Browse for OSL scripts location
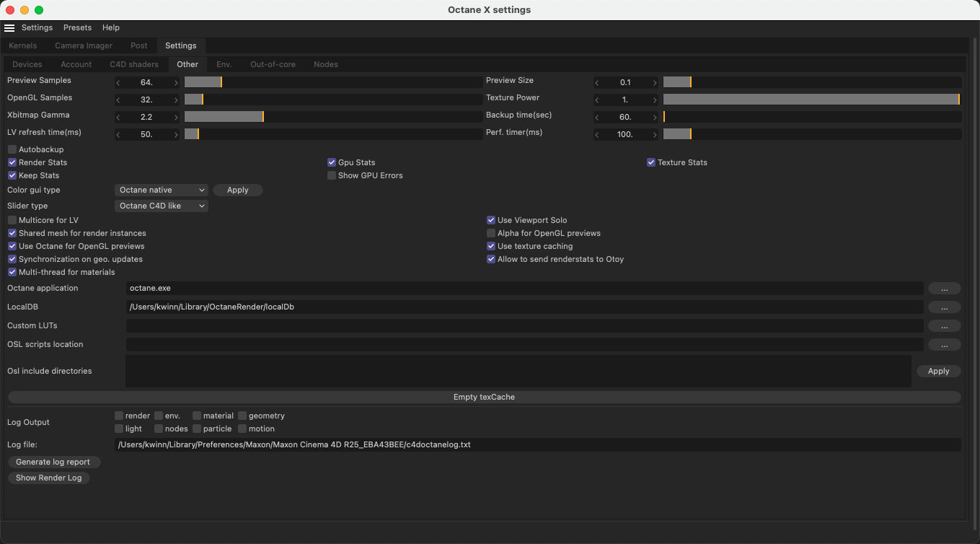Image resolution: width=980 pixels, height=544 pixels. (944, 345)
